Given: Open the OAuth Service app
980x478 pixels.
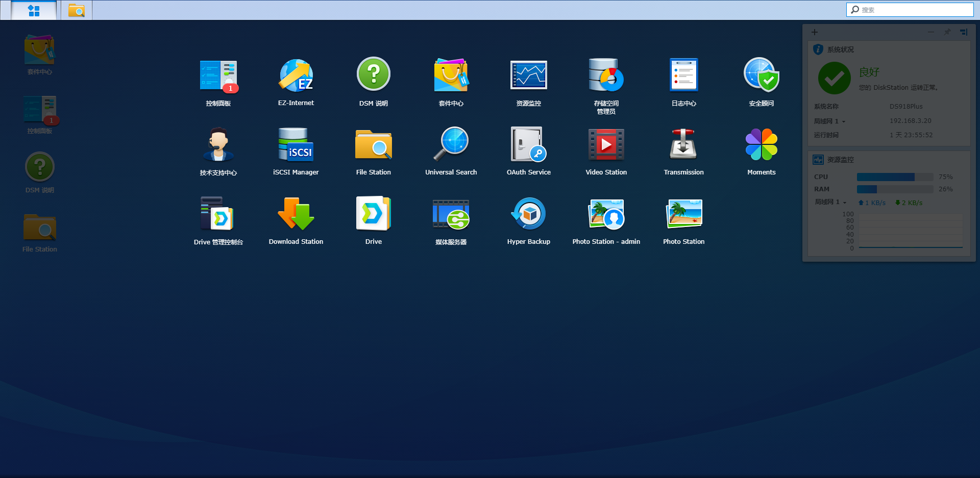Looking at the screenshot, I should pos(528,145).
